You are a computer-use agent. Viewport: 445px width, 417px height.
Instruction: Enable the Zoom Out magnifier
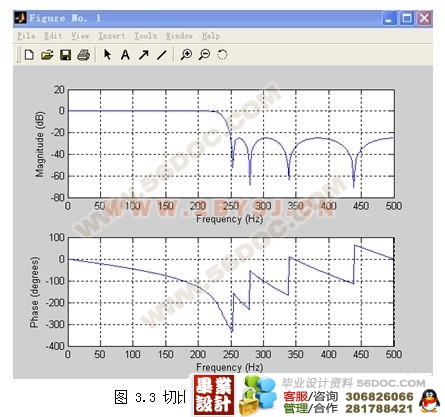click(x=204, y=55)
